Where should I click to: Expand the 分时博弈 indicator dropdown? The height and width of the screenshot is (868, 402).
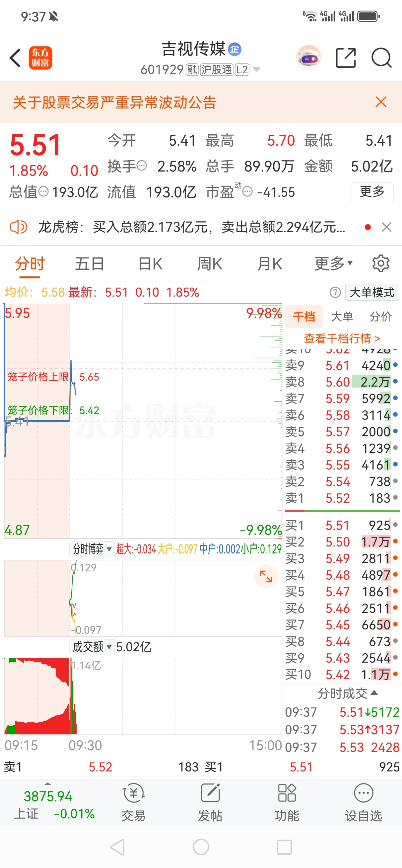[x=92, y=549]
